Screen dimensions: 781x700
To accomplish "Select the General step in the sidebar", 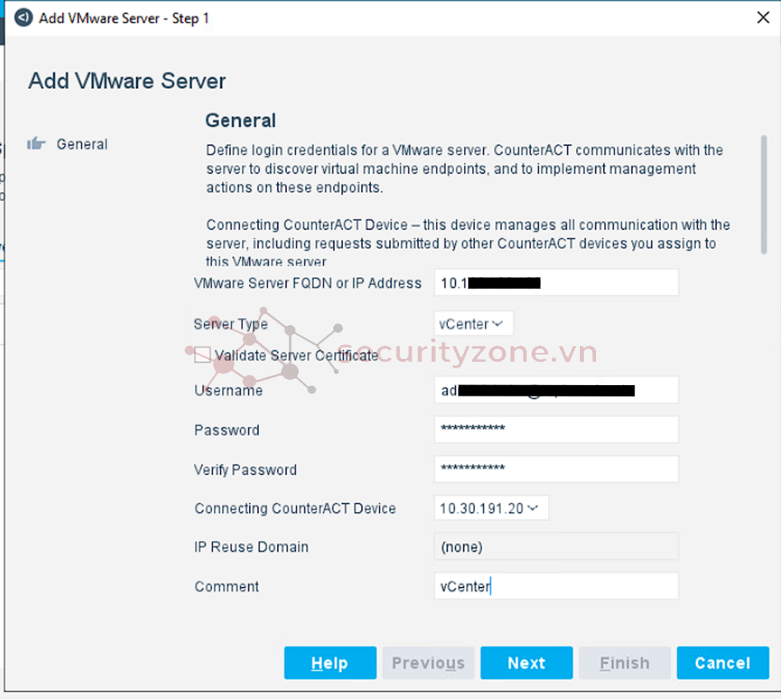I will coord(82,144).
